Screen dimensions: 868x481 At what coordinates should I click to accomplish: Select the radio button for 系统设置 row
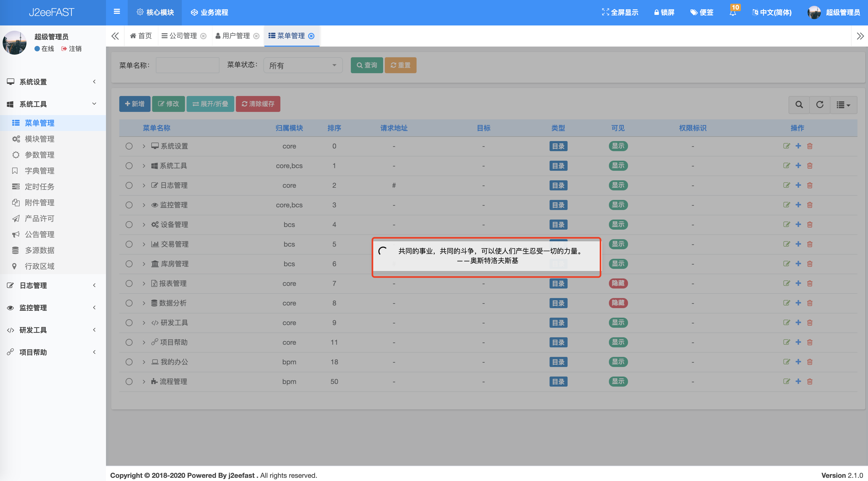tap(129, 146)
